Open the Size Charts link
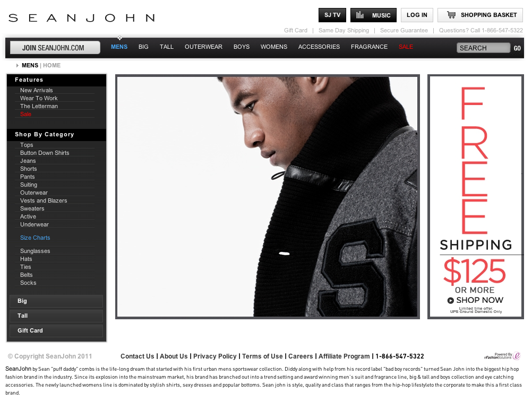Image resolution: width=532 pixels, height=402 pixels. pyautogui.click(x=35, y=238)
